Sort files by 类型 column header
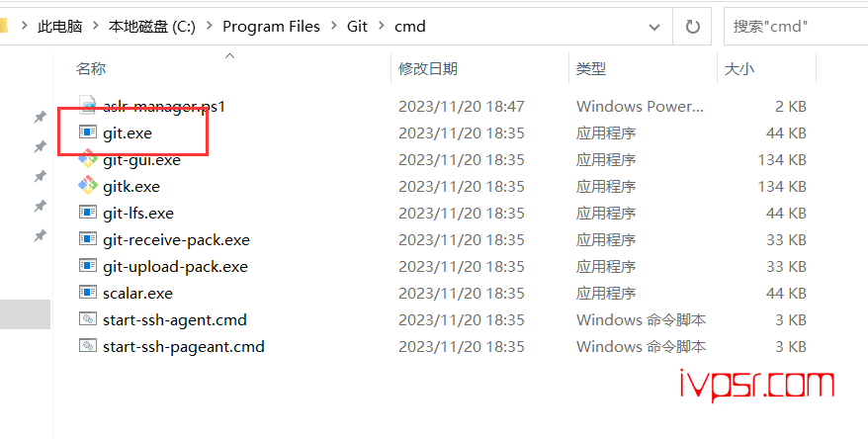Screen dimensions: 868x439 [590, 68]
